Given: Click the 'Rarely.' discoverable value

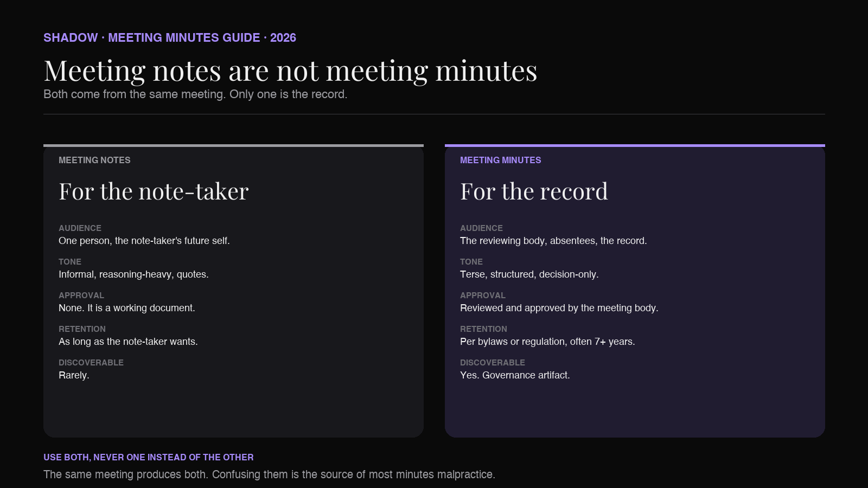Looking at the screenshot, I should click(74, 375).
